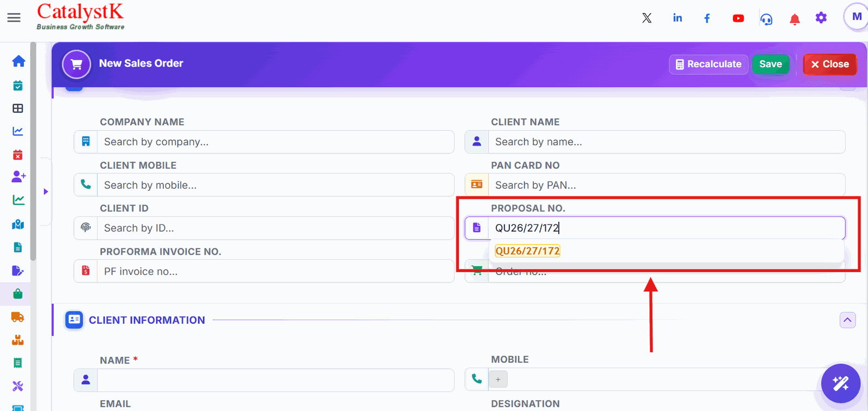Open the delivery truck sidebar icon
The width and height of the screenshot is (868, 411).
coord(17,317)
